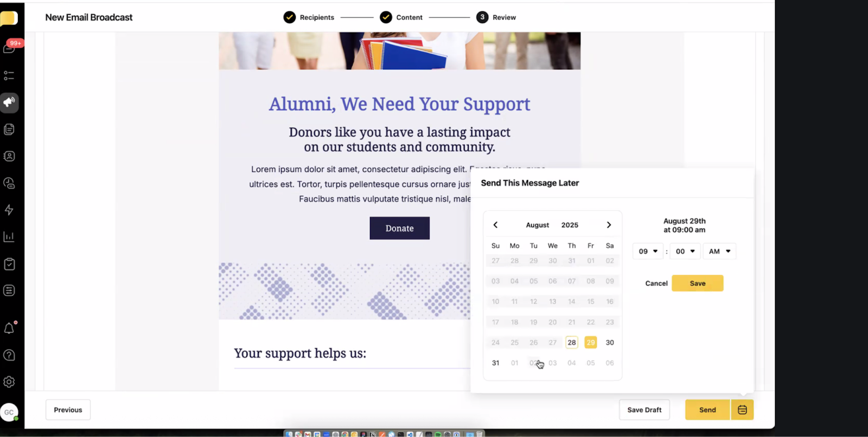This screenshot has height=437, width=868.
Task: Open the contacts icon in sidebar
Action: click(x=9, y=156)
